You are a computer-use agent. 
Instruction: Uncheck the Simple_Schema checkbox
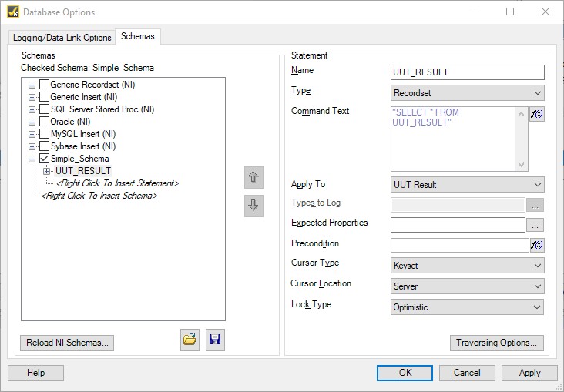tap(44, 158)
